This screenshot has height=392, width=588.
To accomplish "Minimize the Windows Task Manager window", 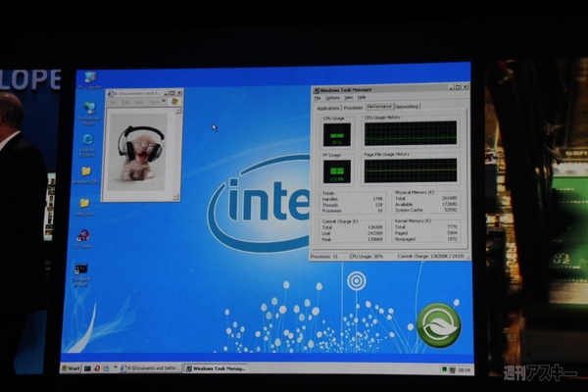I will (x=451, y=87).
